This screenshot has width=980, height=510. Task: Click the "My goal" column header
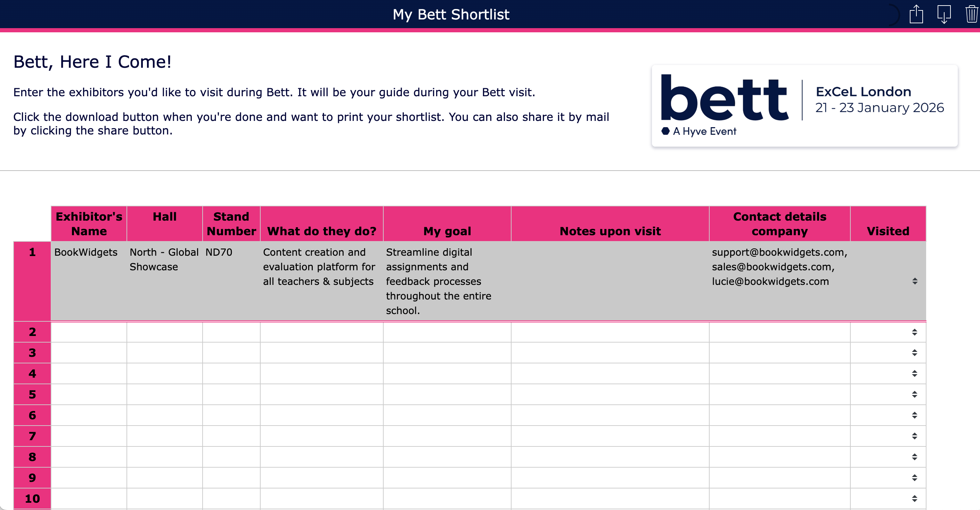pyautogui.click(x=447, y=231)
